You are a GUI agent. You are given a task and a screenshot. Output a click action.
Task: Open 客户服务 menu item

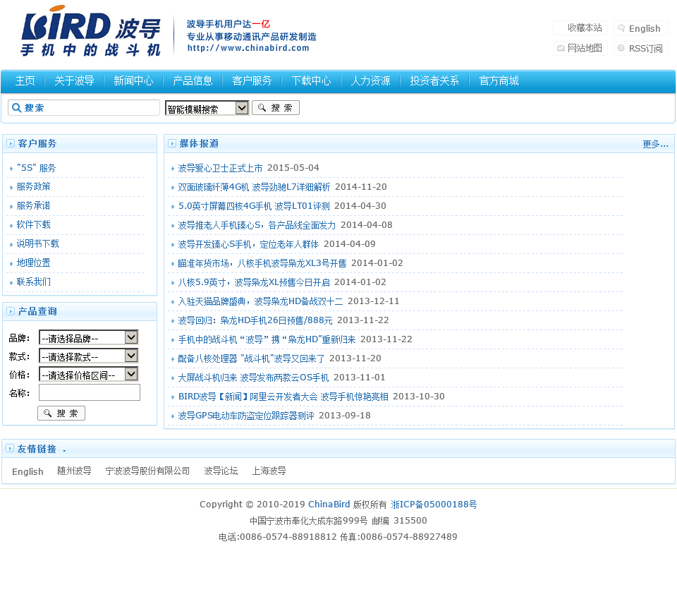pyautogui.click(x=252, y=80)
